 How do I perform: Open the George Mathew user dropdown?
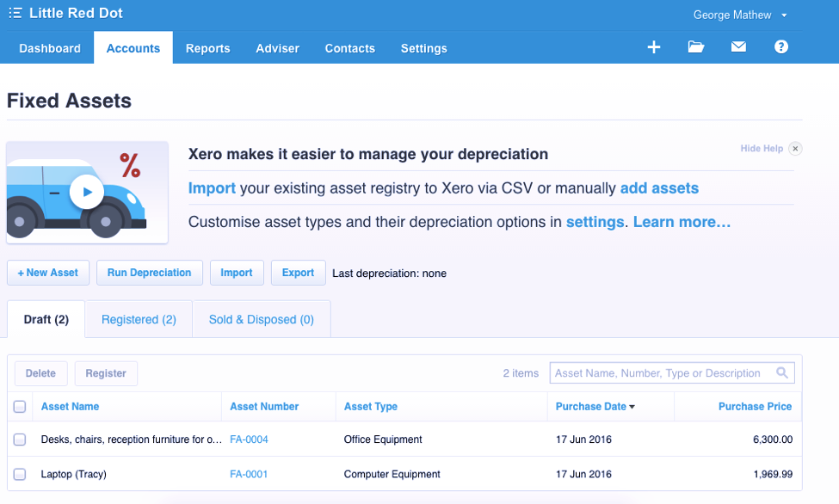[740, 15]
